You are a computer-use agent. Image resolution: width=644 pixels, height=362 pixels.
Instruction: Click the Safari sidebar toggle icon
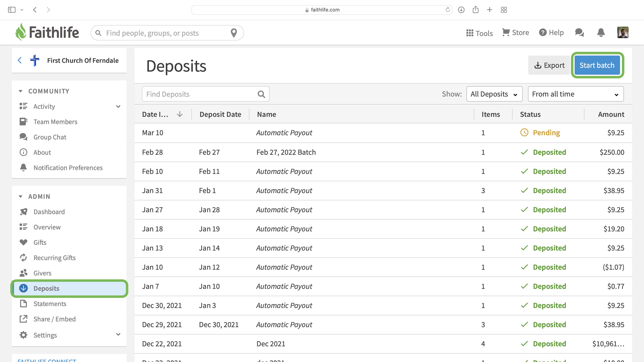click(x=12, y=10)
